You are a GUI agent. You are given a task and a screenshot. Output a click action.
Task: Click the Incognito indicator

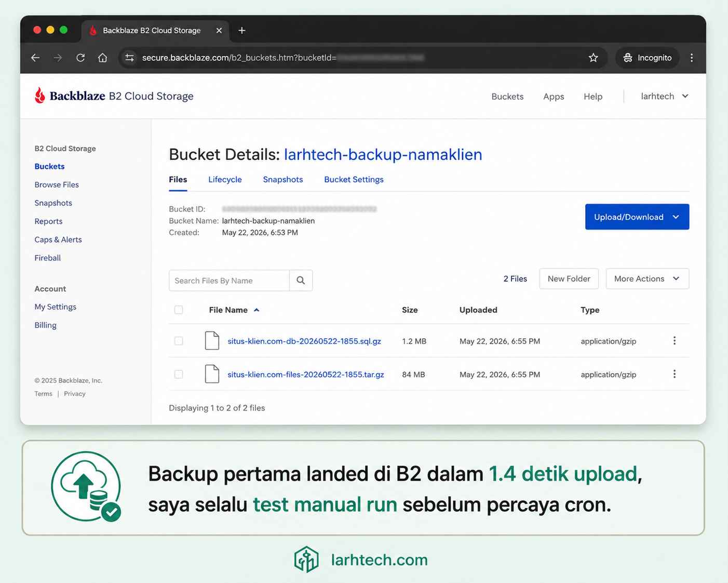647,58
